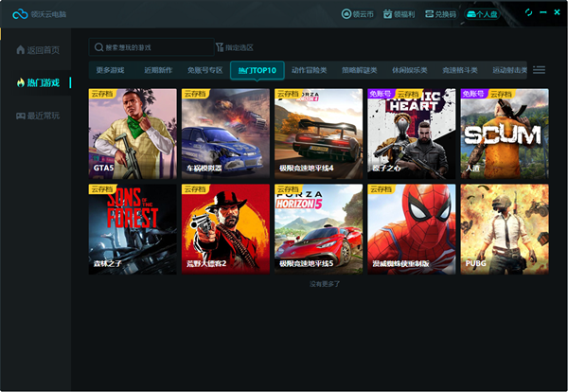Select 热门游戏 in the sidebar
This screenshot has width=568, height=392.
38,82
